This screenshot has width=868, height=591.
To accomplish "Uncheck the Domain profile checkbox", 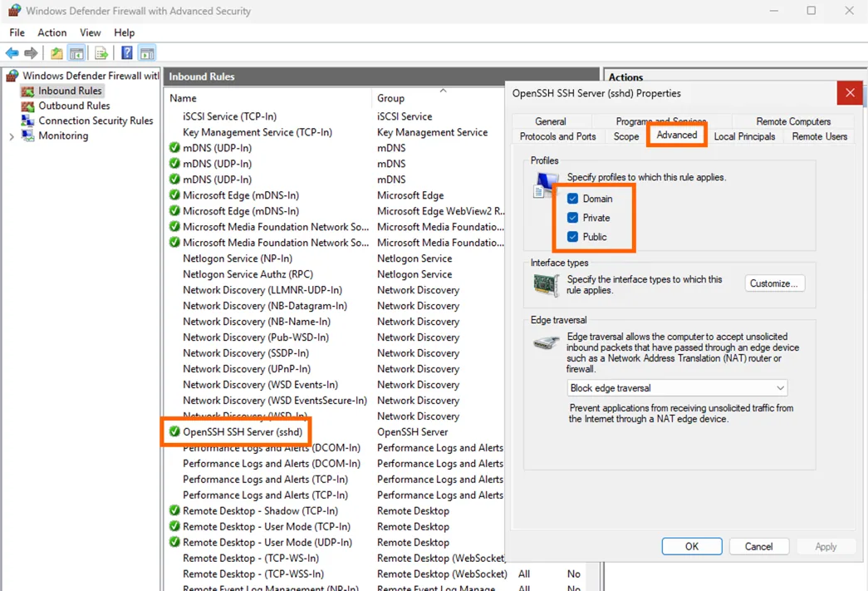I will (572, 199).
